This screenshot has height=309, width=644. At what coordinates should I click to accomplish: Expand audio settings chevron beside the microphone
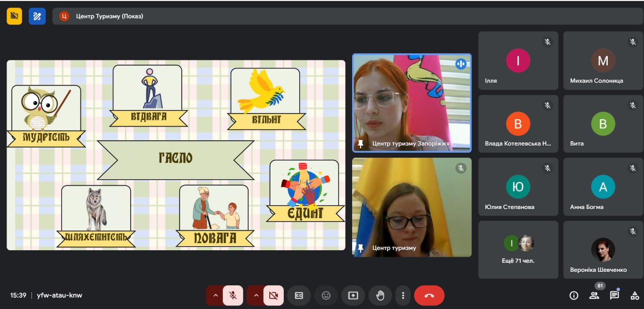click(216, 295)
